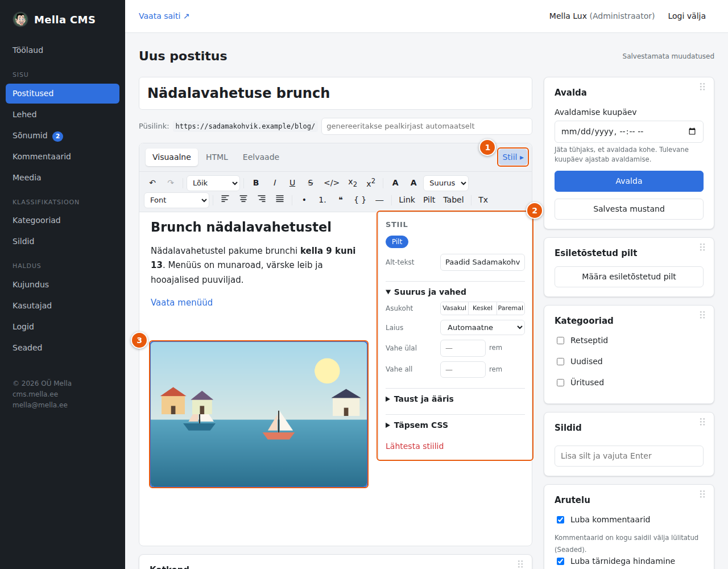Insert inline code with </> button
This screenshot has height=569, width=728.
[332, 183]
